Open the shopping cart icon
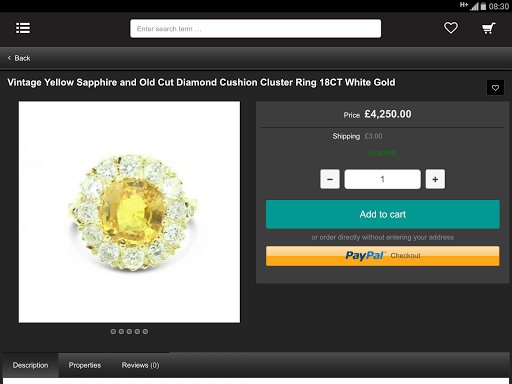512x384 pixels. (x=489, y=28)
